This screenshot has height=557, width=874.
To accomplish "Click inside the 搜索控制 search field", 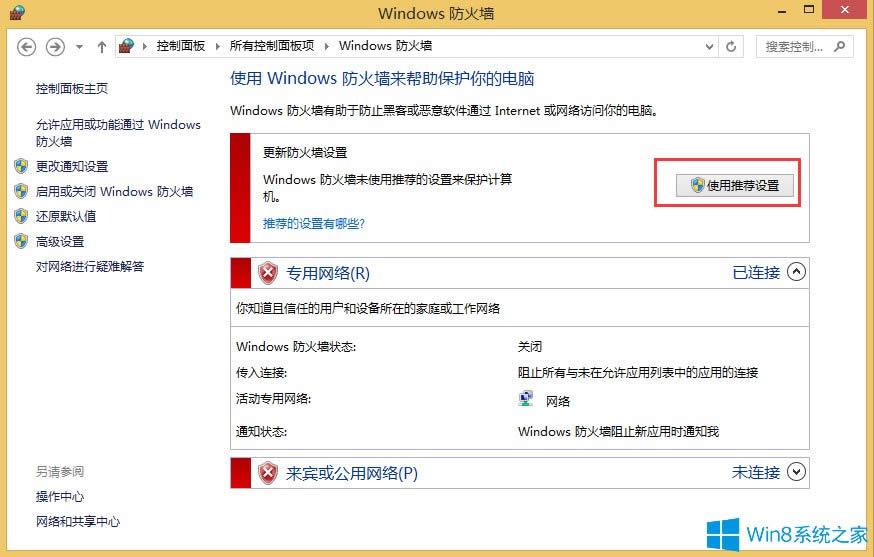I will pos(795,46).
